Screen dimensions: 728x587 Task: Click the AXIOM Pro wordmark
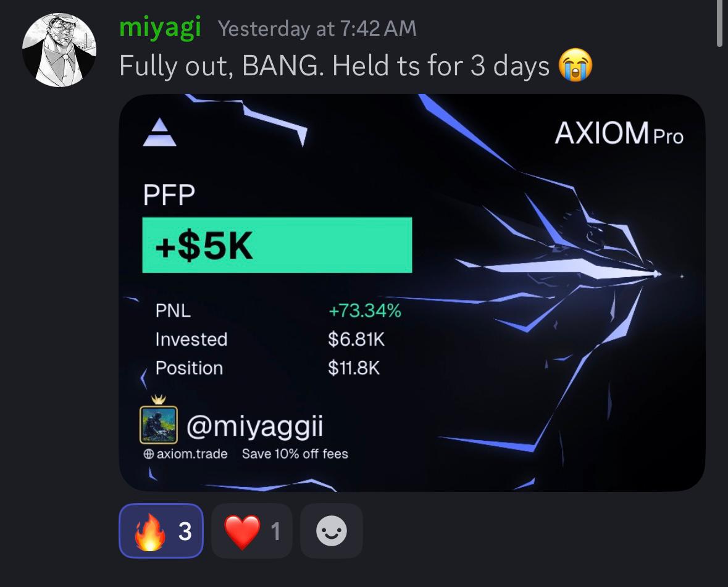coord(619,134)
